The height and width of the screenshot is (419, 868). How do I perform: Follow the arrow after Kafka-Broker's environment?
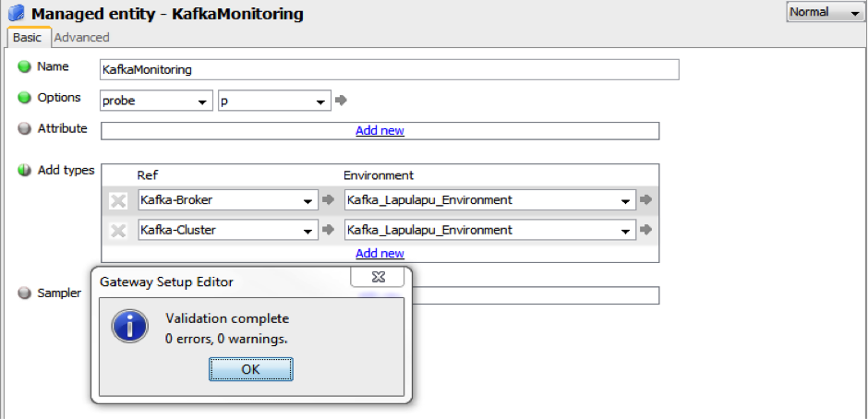(x=645, y=200)
